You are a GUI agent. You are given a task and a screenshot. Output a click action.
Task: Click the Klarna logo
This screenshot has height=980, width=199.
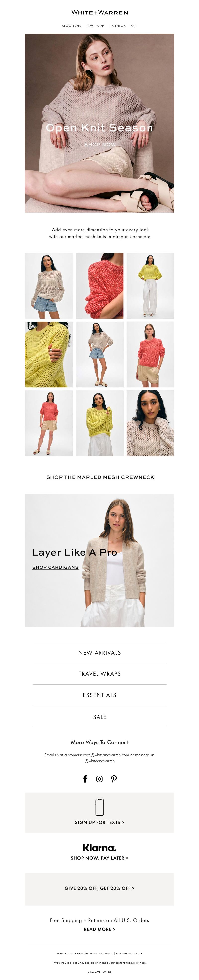(x=99, y=847)
